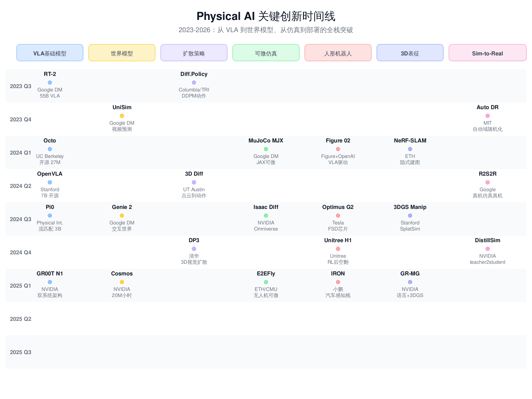Click the 自动域随机化 description text
Viewport: 532px width, 399px height.
click(488, 129)
